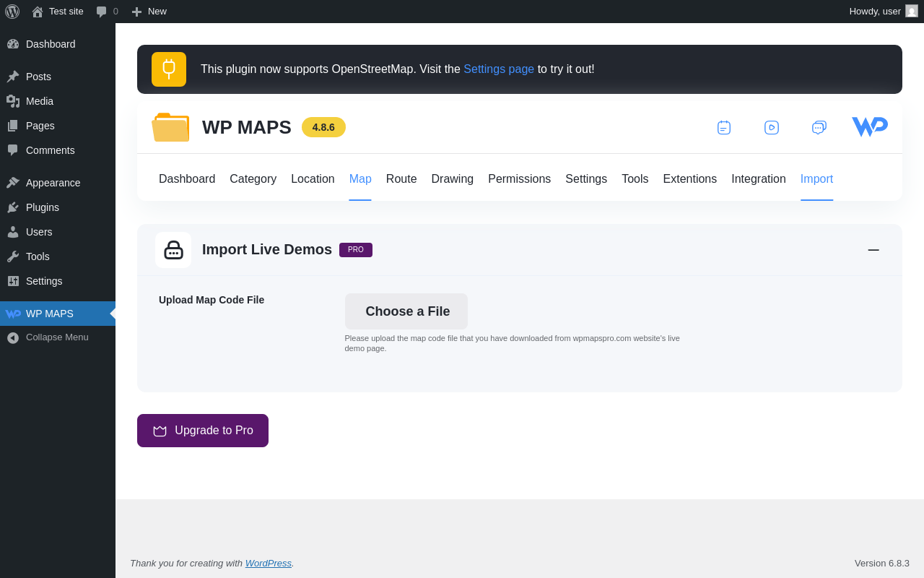Screen dimensions: 924x578
Task: Click the Upgrade to Pro button
Action: [203, 431]
